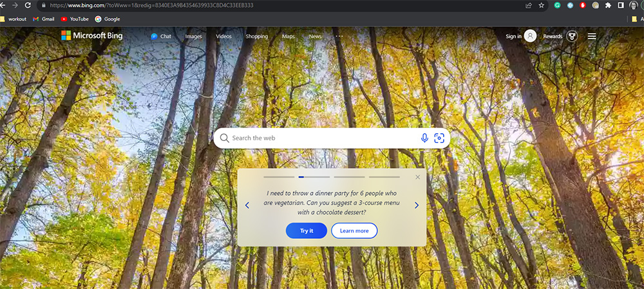This screenshot has height=289, width=644.
Task: Share this page using the share icon
Action: click(529, 5)
